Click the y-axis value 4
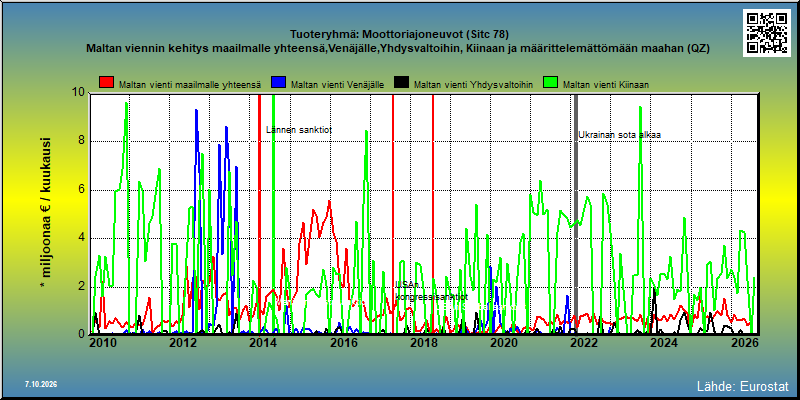Image resolution: width=800 pixels, height=400 pixels. tap(82, 238)
